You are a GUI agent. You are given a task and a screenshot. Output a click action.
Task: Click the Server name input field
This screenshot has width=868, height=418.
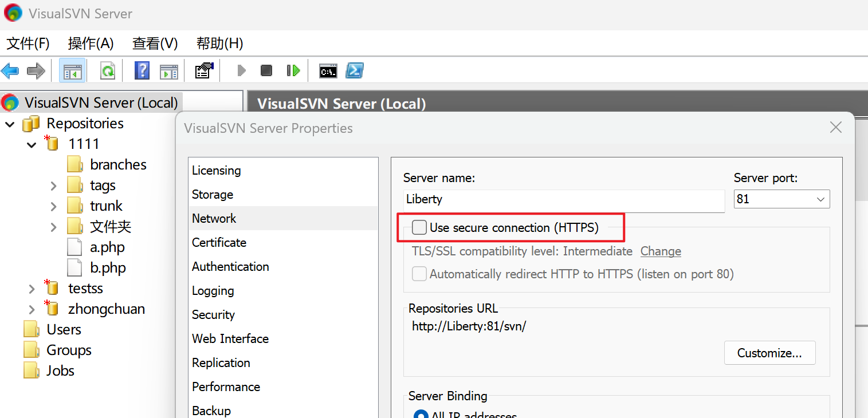tap(564, 200)
